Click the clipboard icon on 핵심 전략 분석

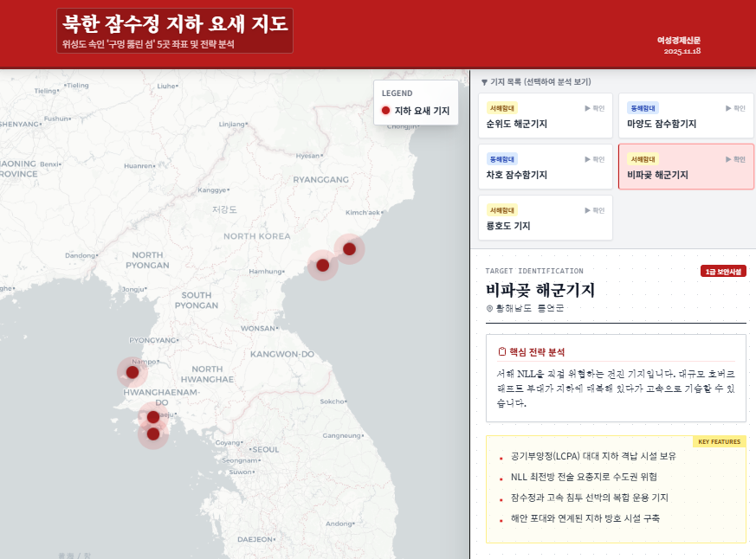(501, 351)
